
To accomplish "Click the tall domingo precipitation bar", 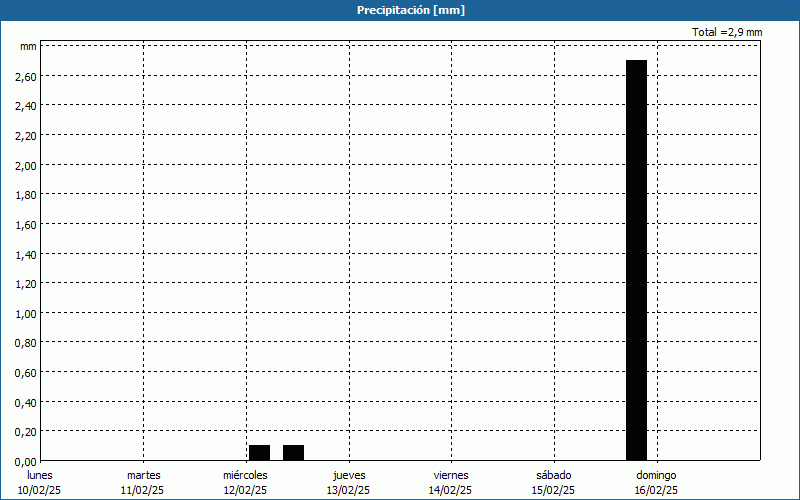I will coord(636,260).
